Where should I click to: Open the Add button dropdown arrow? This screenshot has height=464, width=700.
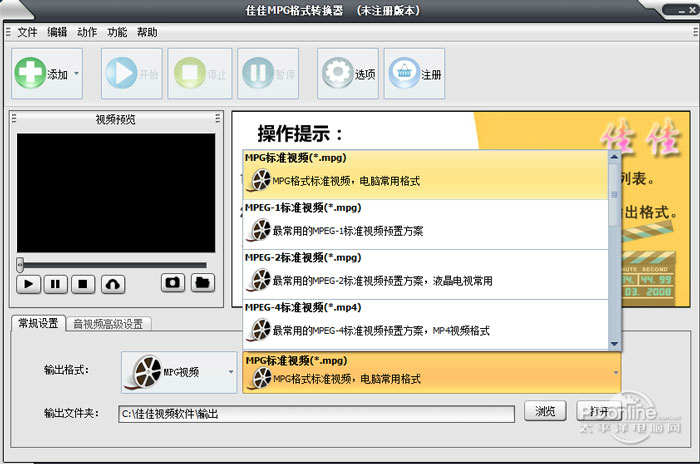tap(76, 74)
